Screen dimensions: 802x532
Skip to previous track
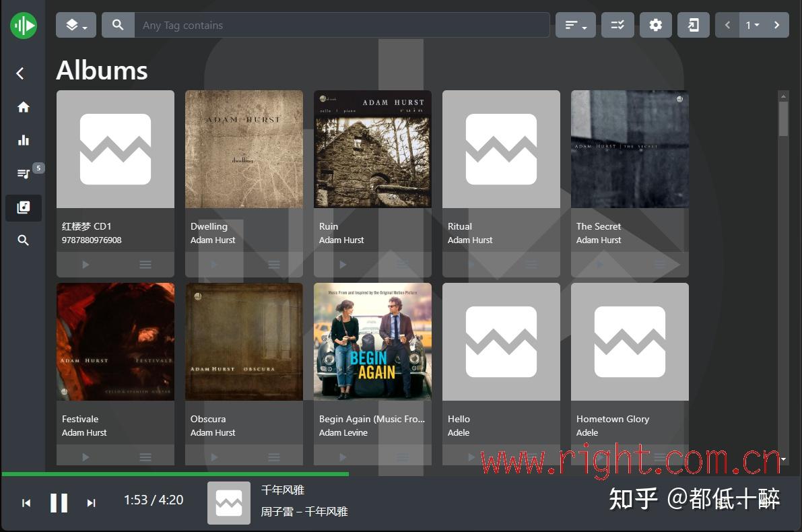click(26, 503)
